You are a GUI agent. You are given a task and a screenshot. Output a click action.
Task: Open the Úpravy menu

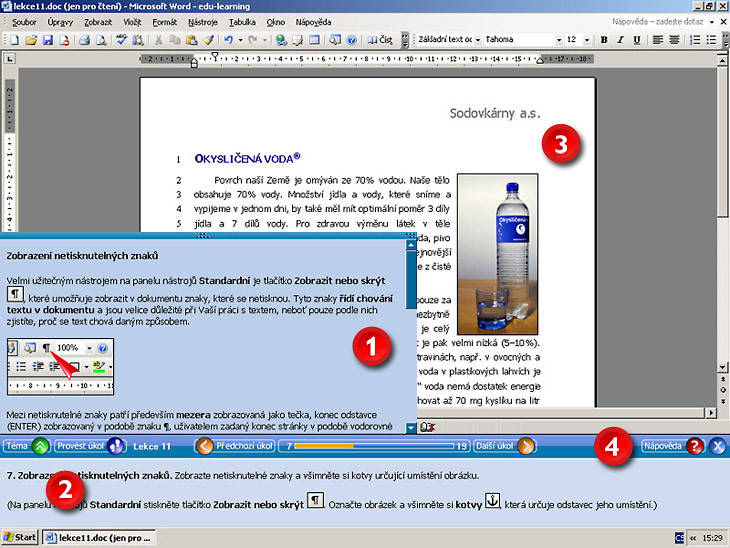60,22
